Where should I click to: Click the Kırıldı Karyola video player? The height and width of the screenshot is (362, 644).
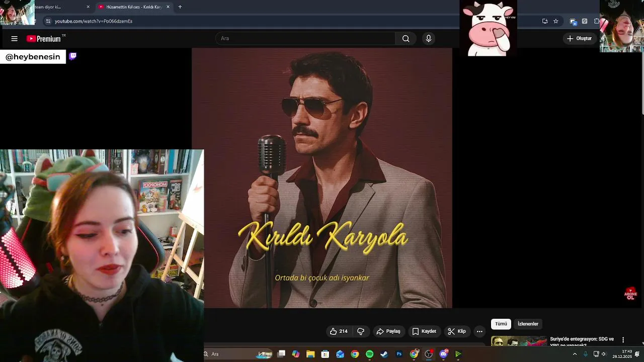(322, 178)
